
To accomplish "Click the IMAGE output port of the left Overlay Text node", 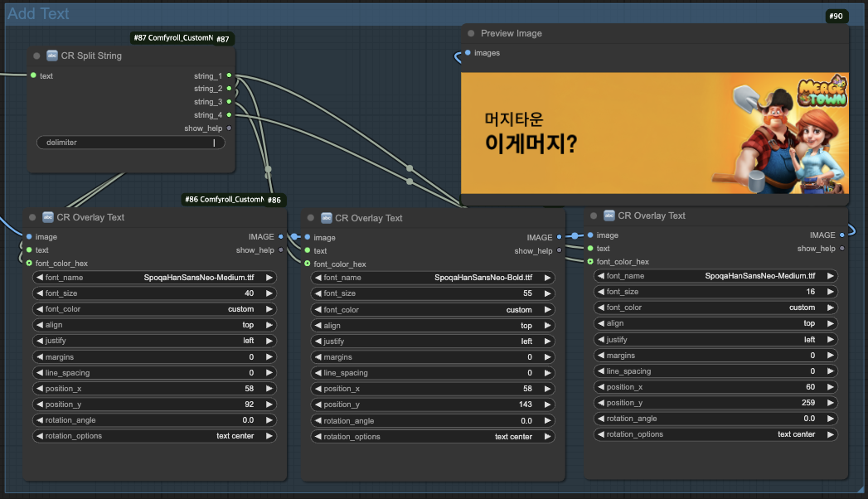I will click(x=281, y=237).
